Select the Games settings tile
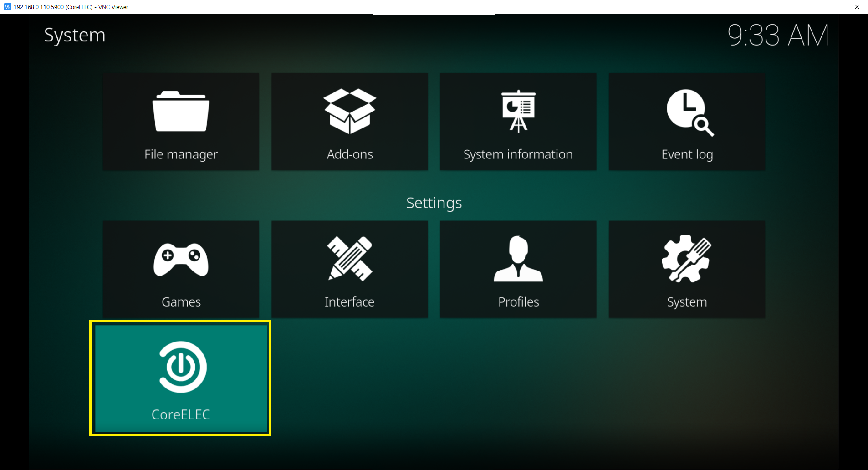 181,269
